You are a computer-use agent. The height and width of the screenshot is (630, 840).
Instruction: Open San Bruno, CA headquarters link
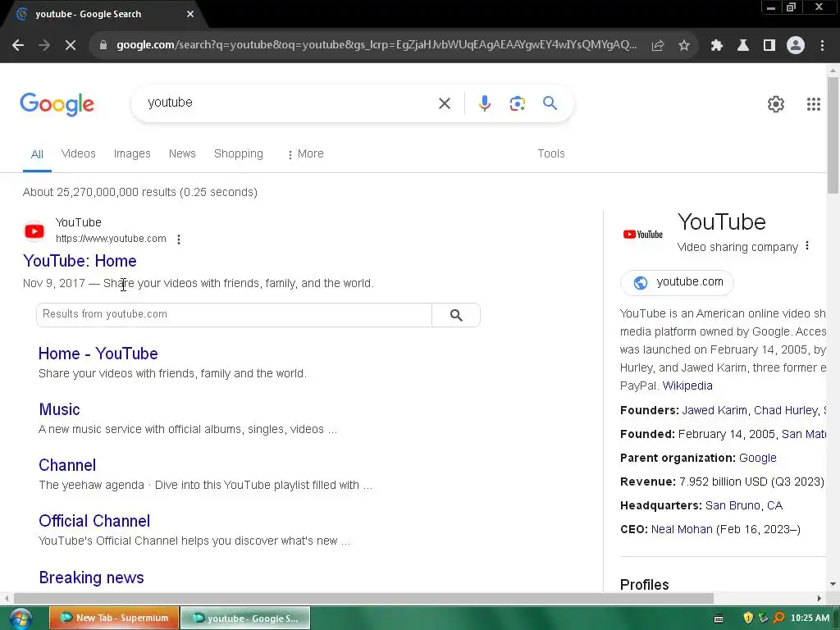743,505
